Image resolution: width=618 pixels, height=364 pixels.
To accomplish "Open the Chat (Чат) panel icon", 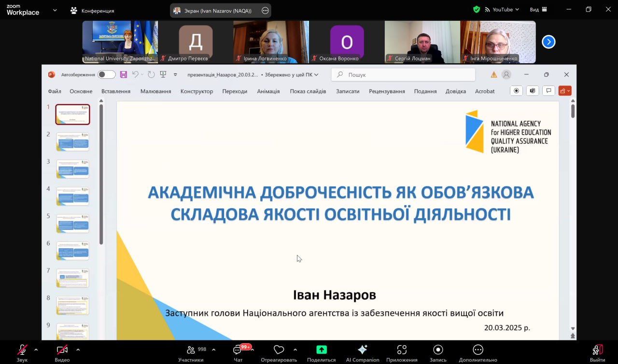I will (238, 350).
